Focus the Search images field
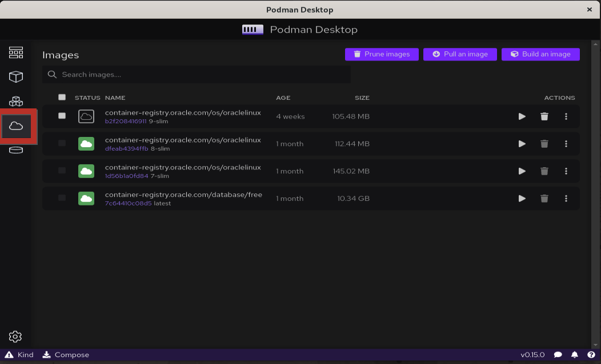Screen dimensions: 601x364 coord(197,75)
